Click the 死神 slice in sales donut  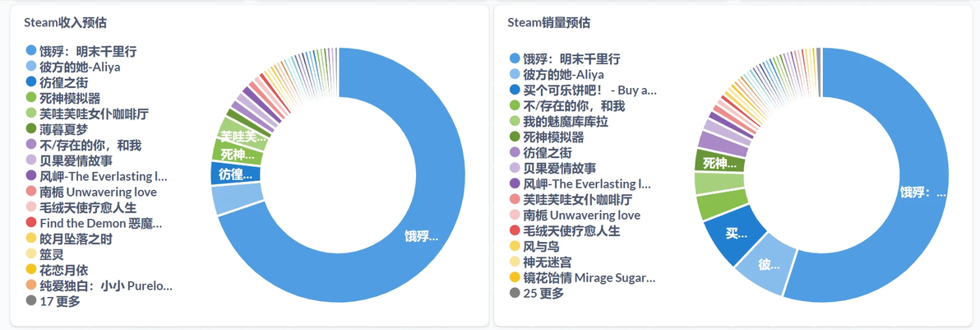tap(719, 164)
